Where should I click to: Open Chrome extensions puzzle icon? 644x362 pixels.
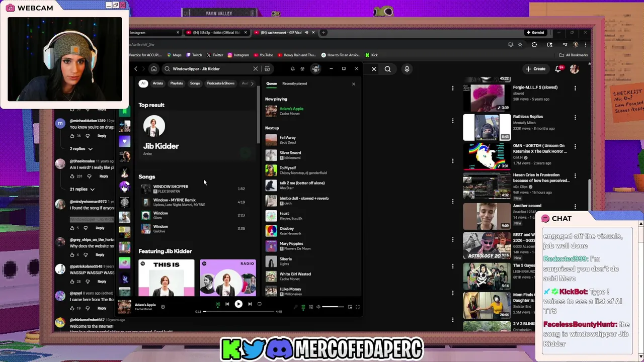(534, 45)
